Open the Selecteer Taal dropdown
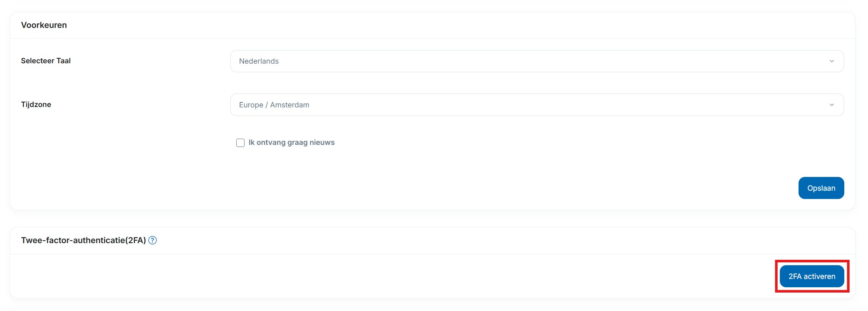868x311 pixels. 537,61
